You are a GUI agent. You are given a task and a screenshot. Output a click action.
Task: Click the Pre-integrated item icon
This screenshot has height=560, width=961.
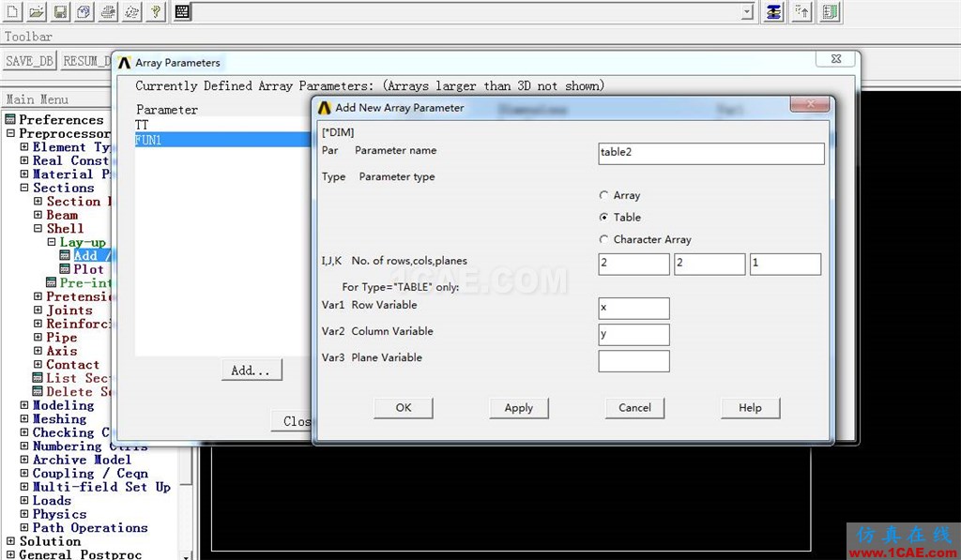point(52,281)
